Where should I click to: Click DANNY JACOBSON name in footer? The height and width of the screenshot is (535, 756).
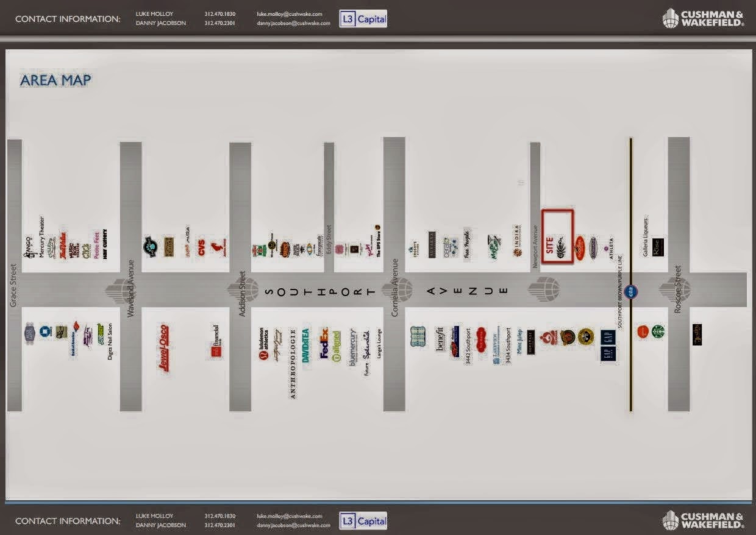pos(160,525)
